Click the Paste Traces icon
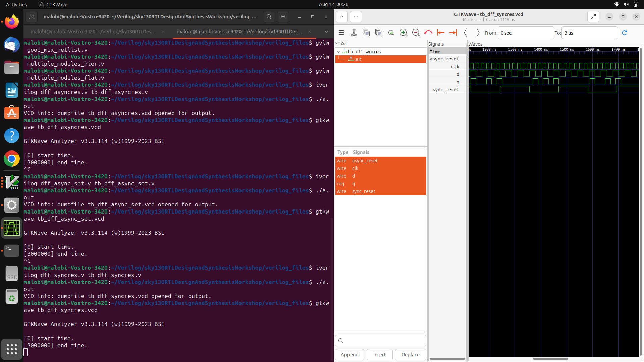Image resolution: width=644 pixels, height=362 pixels. pos(379,33)
